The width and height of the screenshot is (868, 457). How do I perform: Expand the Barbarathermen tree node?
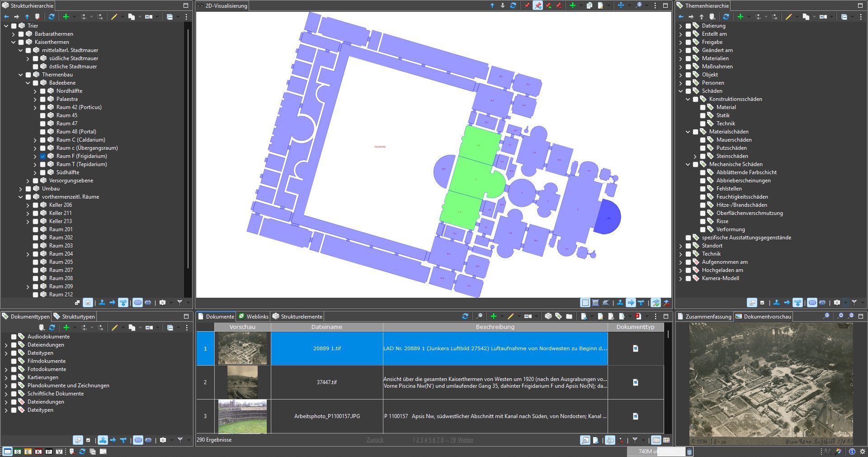pyautogui.click(x=14, y=34)
